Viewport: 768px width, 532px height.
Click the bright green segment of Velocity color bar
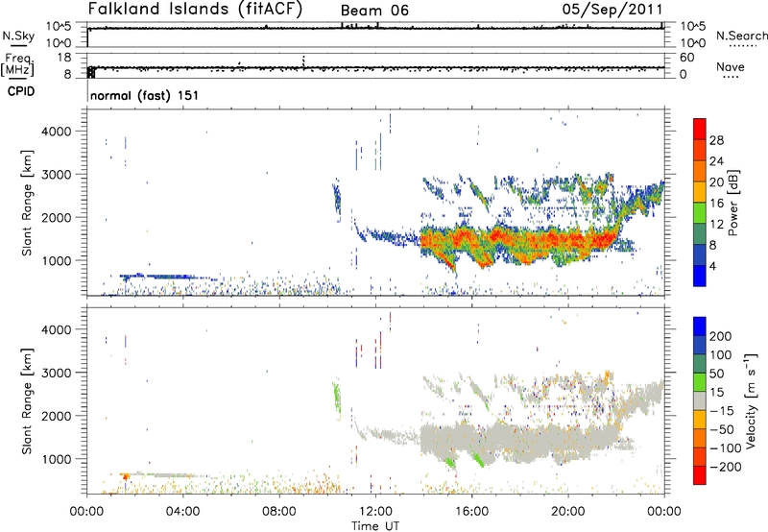tap(700, 382)
